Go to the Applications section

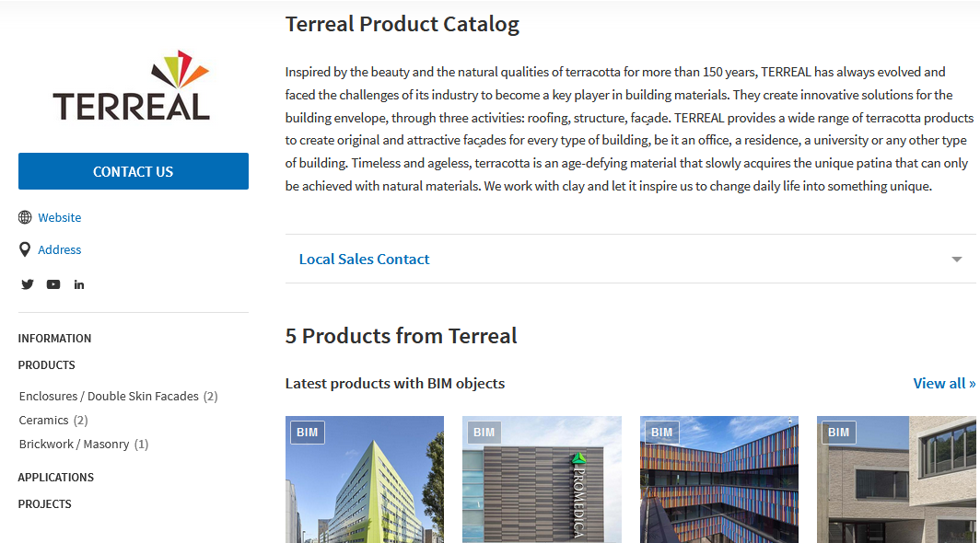pyautogui.click(x=55, y=478)
